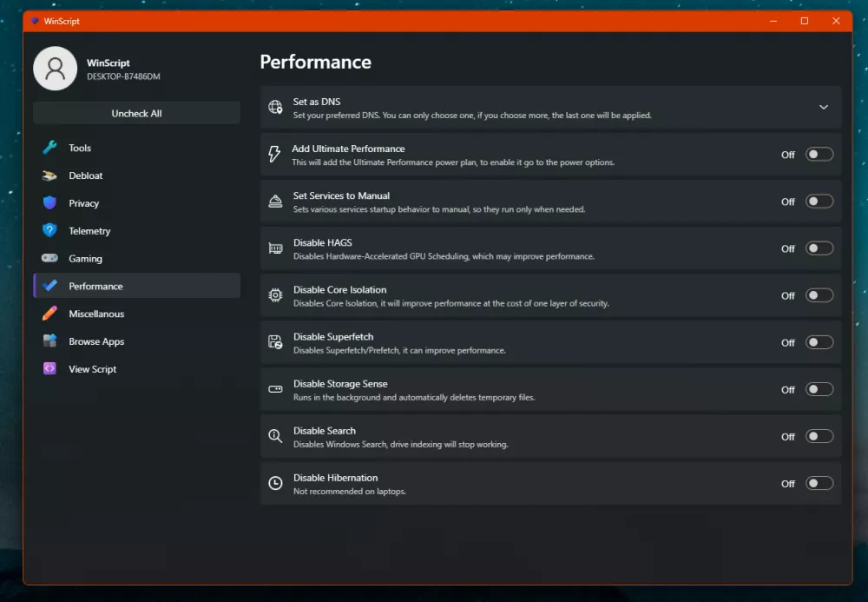Click the Debloat icon in sidebar
Image resolution: width=868 pixels, height=602 pixels.
coord(50,175)
